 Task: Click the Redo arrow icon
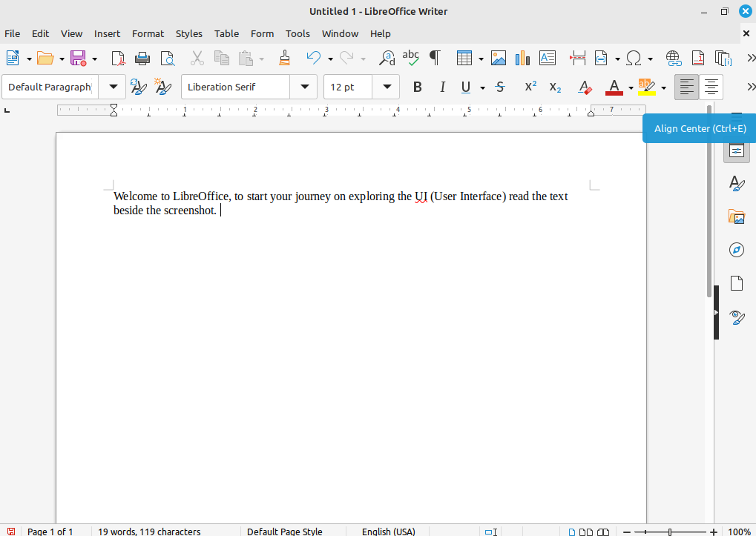pyautogui.click(x=346, y=59)
